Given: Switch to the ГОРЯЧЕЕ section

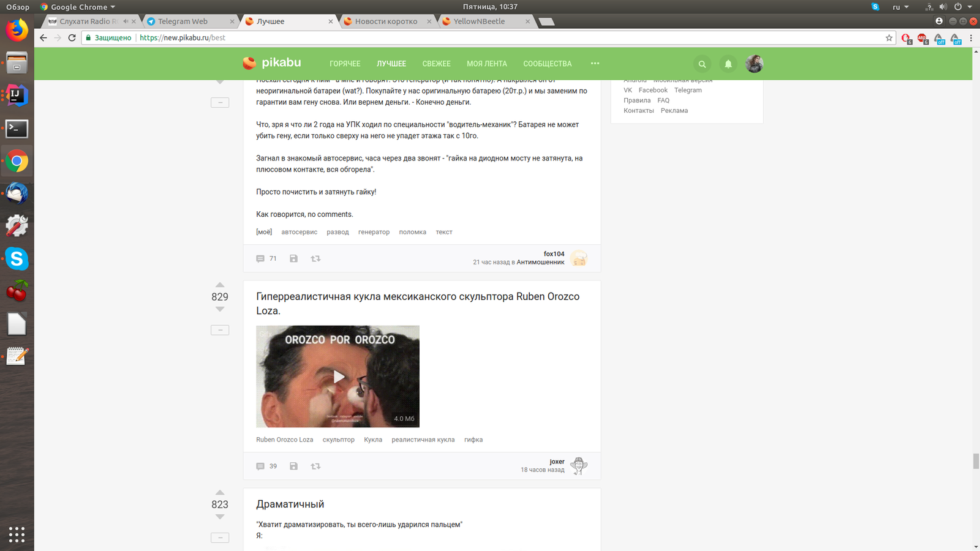Looking at the screenshot, I should (x=345, y=64).
